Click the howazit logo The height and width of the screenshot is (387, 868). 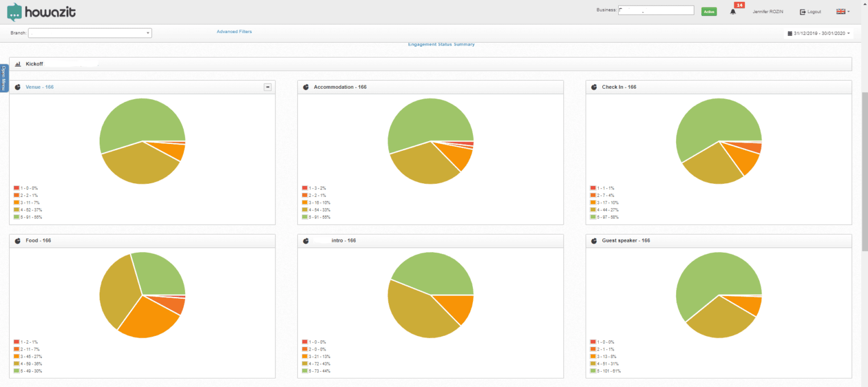click(41, 12)
